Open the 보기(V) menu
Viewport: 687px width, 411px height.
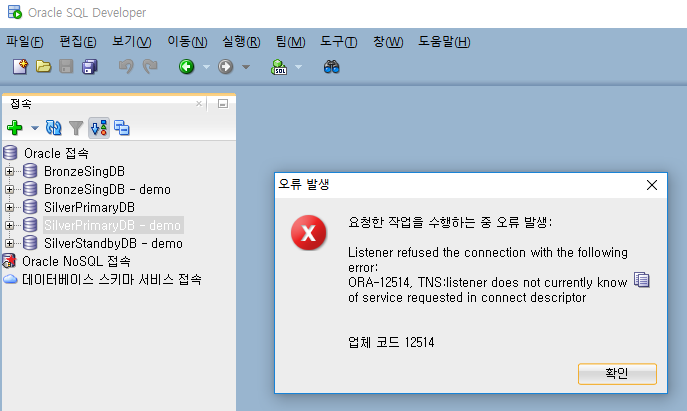tap(131, 42)
